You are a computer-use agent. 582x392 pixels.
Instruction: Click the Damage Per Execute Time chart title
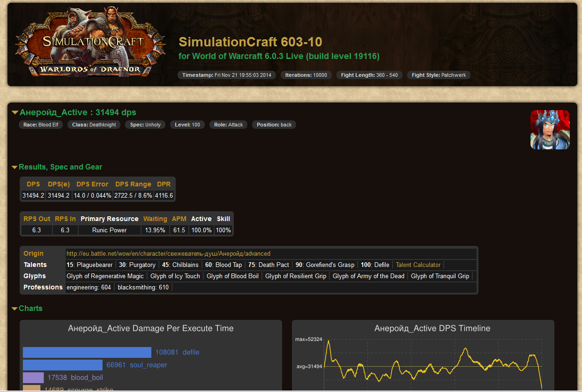click(x=151, y=328)
